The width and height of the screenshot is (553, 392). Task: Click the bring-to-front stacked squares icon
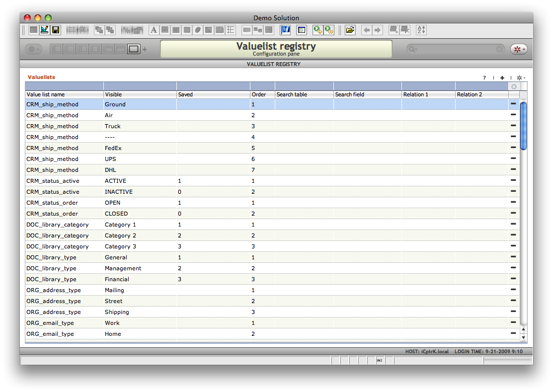tap(99, 30)
